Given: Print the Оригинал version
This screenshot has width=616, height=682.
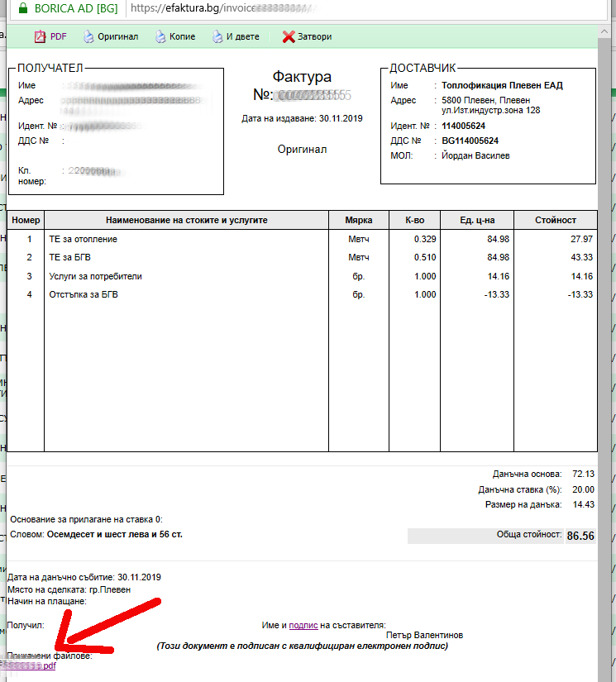Looking at the screenshot, I should [118, 37].
